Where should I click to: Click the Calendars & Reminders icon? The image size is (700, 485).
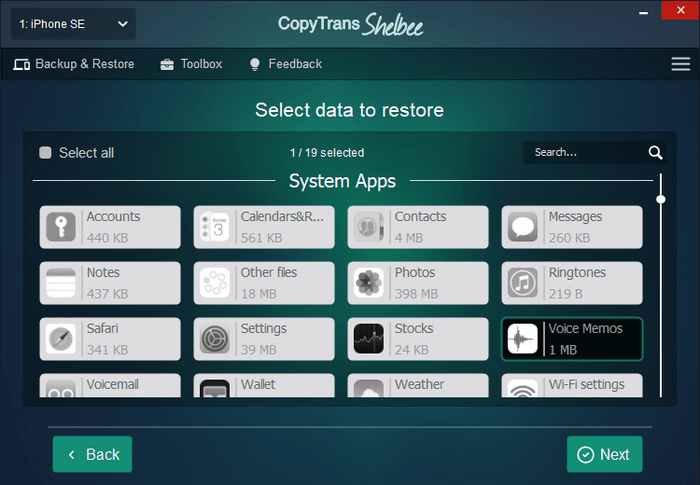tap(215, 227)
